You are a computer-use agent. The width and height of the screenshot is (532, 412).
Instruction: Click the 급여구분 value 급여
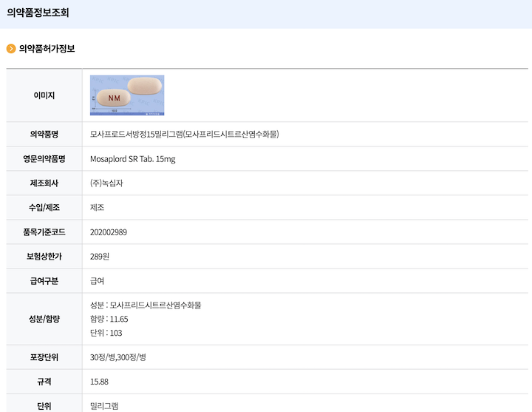[98, 281]
